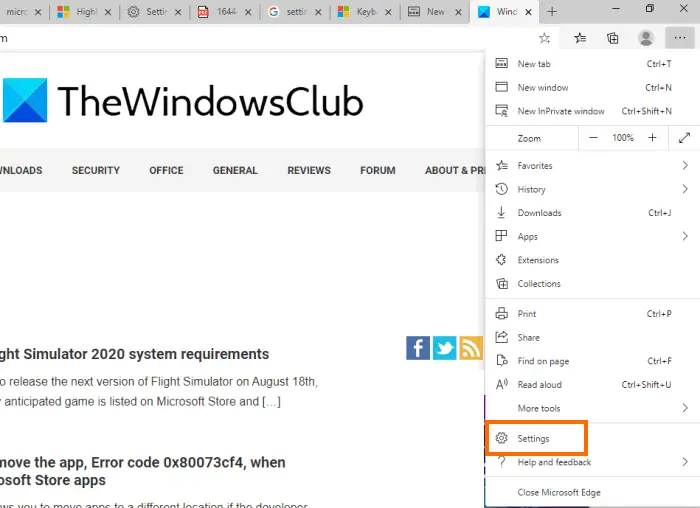Click TheWindowsClub logo icon
The height and width of the screenshot is (508, 700).
click(x=25, y=100)
